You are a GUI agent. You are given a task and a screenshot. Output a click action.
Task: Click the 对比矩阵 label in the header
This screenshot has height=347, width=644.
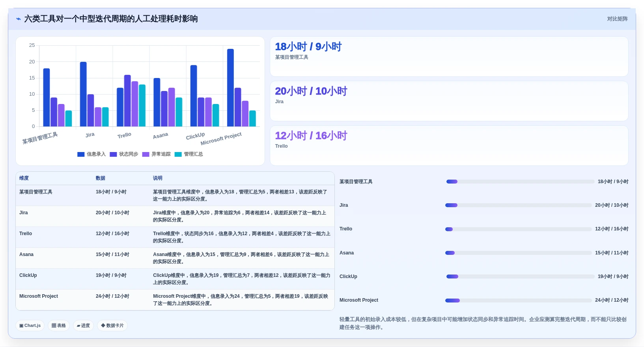point(617,19)
